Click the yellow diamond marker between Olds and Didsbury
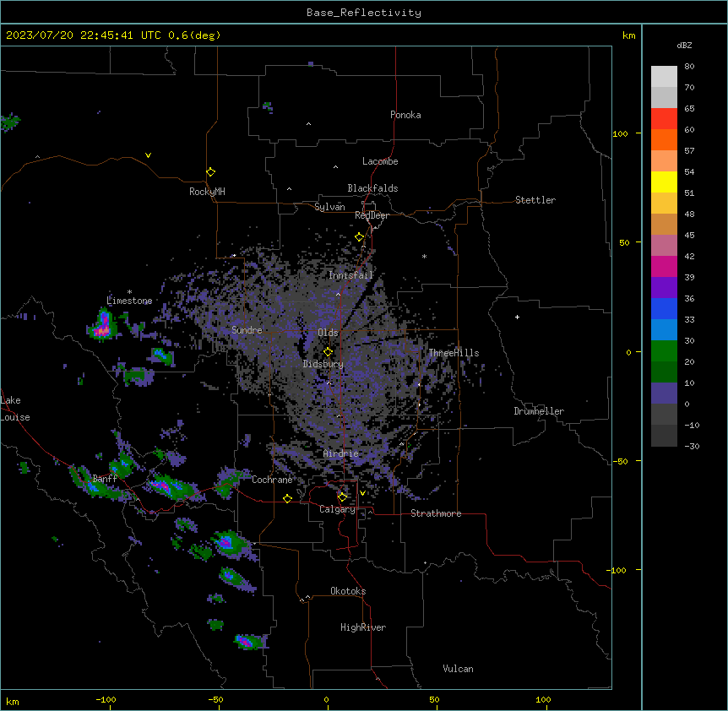728x711 pixels. [328, 352]
